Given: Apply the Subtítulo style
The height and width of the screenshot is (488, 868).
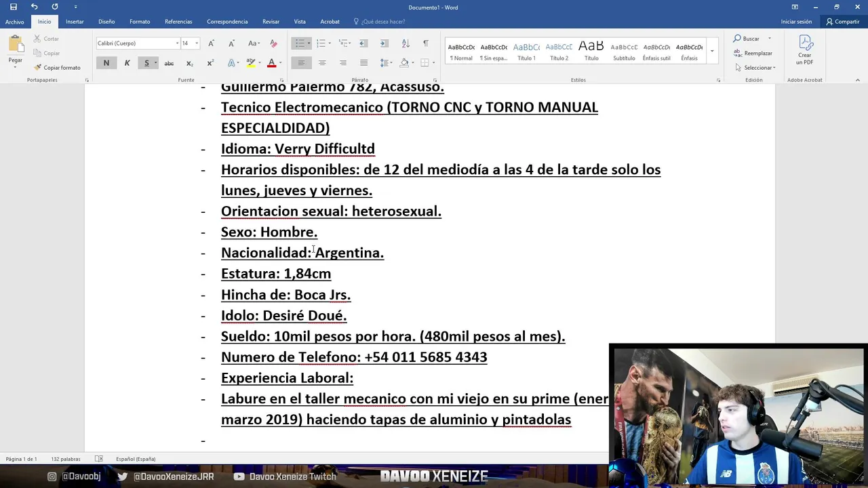Looking at the screenshot, I should [x=624, y=52].
